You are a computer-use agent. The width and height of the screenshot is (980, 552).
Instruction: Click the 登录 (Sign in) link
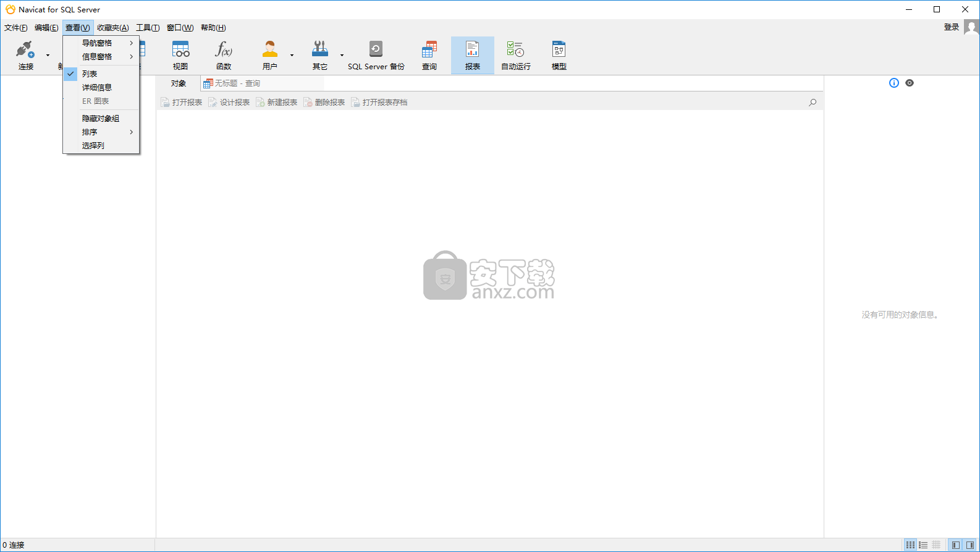point(952,27)
